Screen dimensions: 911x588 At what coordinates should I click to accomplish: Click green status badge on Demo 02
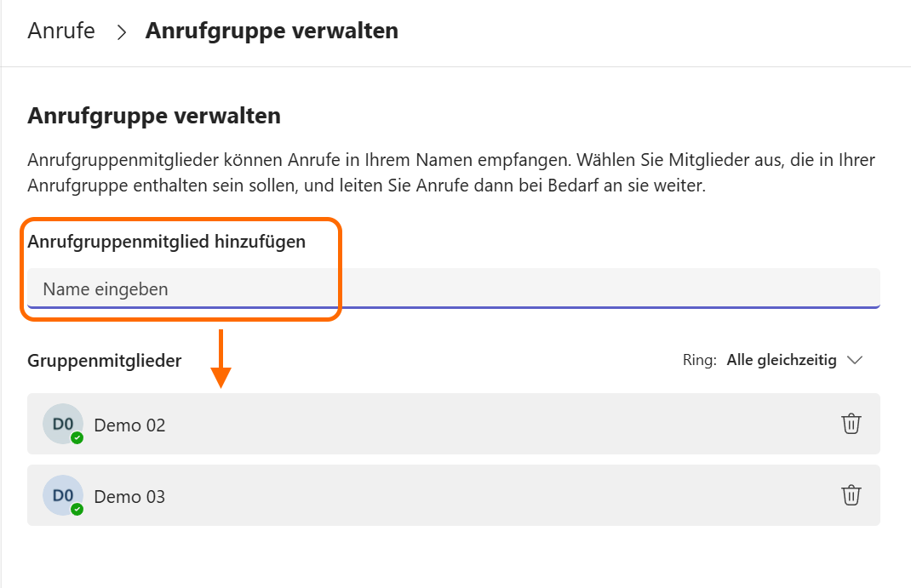(x=77, y=437)
